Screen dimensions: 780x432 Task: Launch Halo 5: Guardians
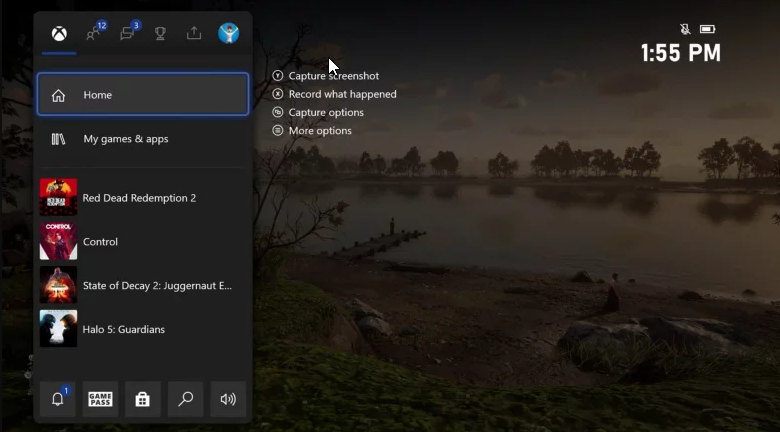[x=143, y=329]
